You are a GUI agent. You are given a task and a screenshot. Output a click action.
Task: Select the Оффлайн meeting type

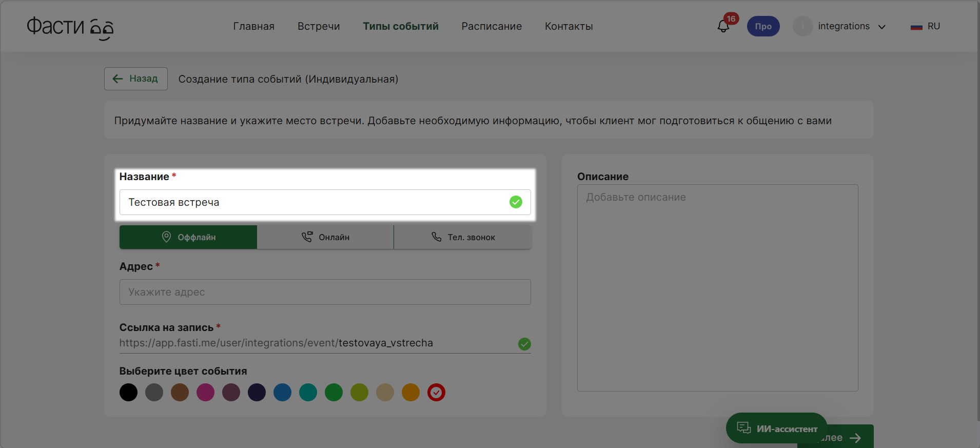(188, 237)
